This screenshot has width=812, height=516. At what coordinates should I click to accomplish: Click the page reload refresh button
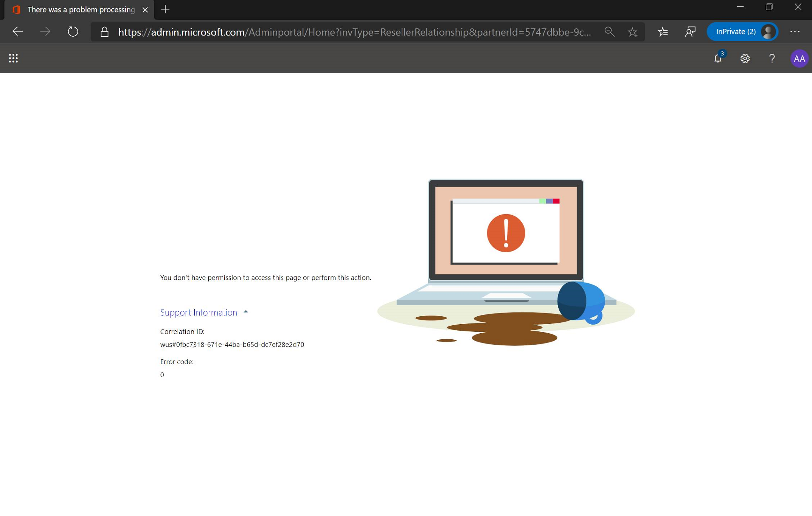(72, 32)
